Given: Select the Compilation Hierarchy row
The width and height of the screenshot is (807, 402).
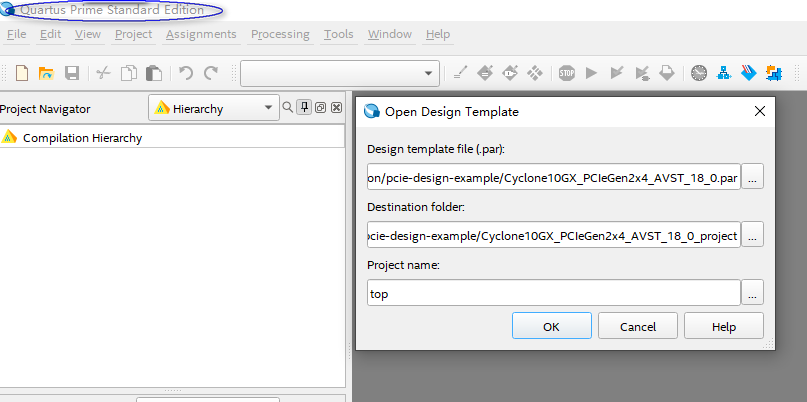Looking at the screenshot, I should [x=172, y=138].
